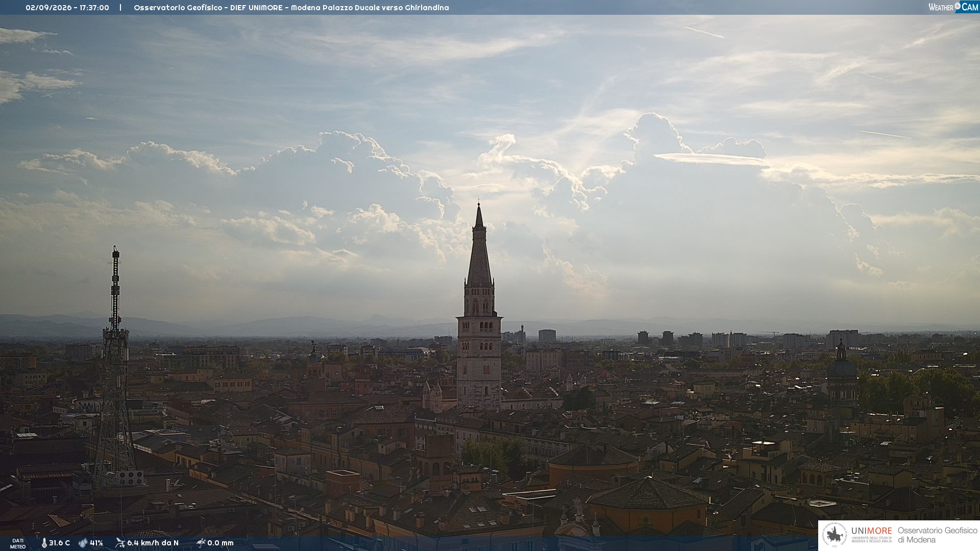Screen dimensions: 980x551
Task: Click the thermometer temperature icon
Action: click(44, 543)
